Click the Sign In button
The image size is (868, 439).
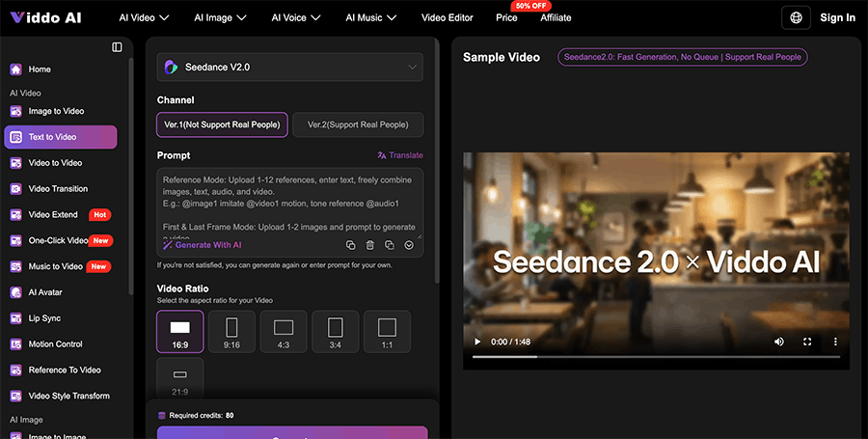(837, 17)
